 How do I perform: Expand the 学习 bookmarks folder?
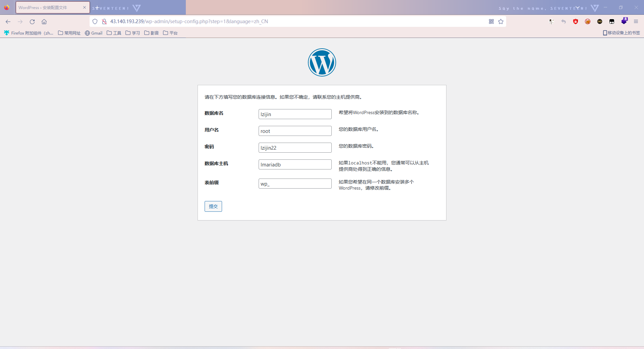point(133,33)
